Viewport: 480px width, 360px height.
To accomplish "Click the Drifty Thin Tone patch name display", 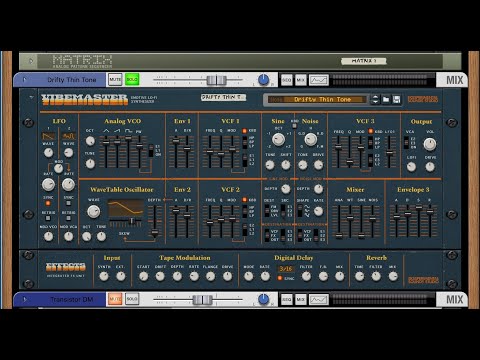I will (317, 99).
